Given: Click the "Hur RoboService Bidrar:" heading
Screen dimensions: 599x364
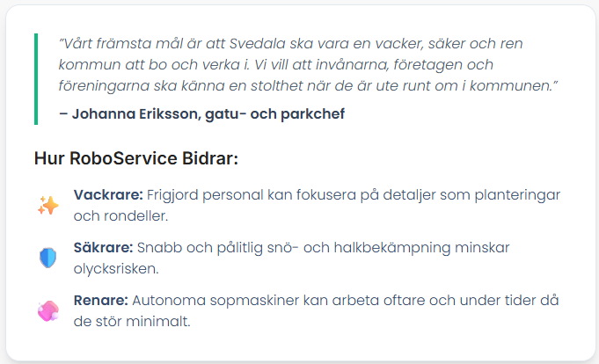Looking at the screenshot, I should (x=136, y=158).
